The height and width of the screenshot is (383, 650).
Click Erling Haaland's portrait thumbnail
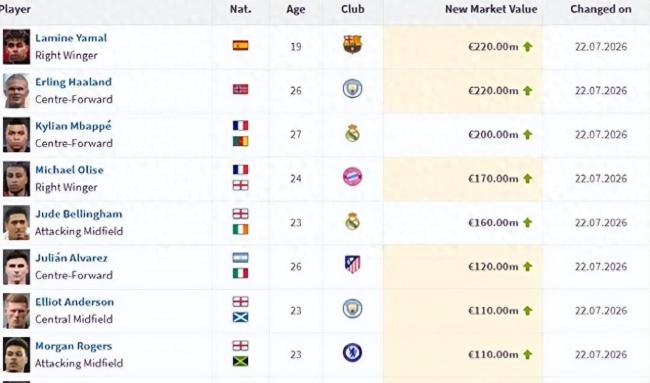(16, 91)
